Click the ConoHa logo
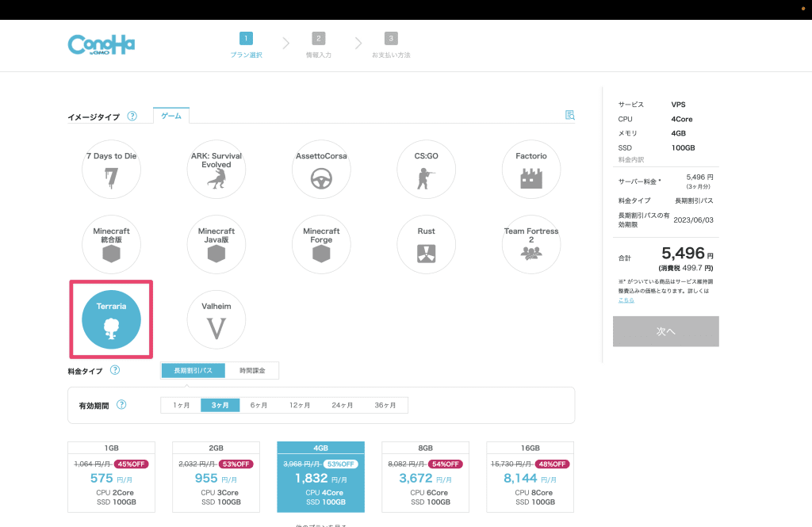Image resolution: width=812 pixels, height=527 pixels. [x=101, y=45]
